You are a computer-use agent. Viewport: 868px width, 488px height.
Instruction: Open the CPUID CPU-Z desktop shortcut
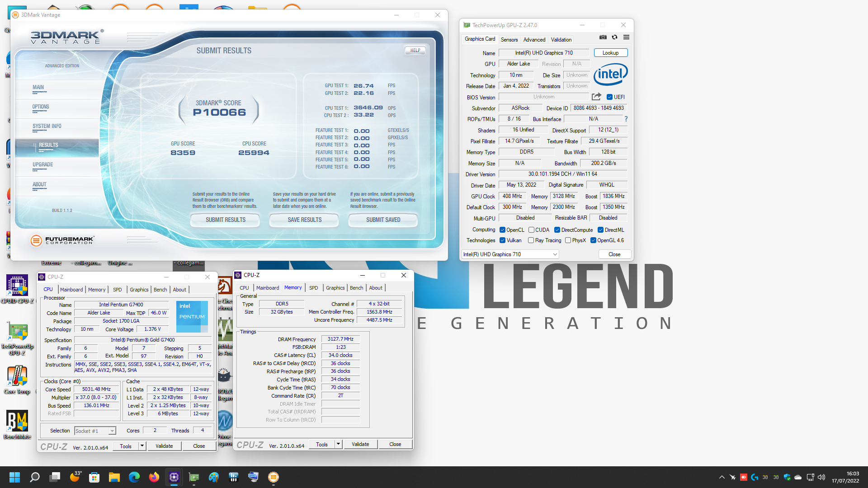click(x=17, y=289)
